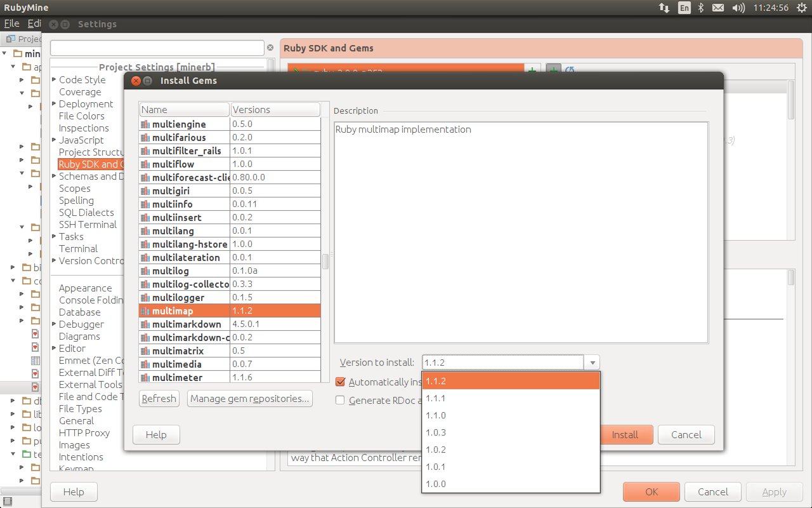Expand Debugger settings node
The width and height of the screenshot is (812, 508).
[x=54, y=324]
